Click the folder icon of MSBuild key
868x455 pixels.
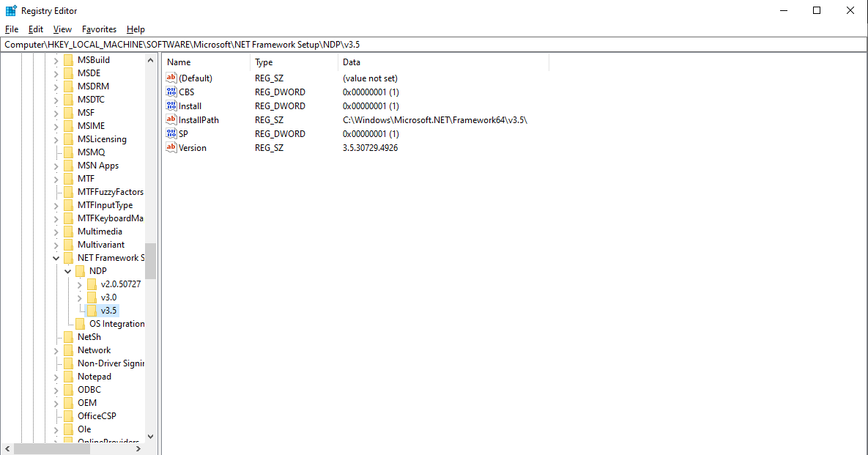[69, 60]
